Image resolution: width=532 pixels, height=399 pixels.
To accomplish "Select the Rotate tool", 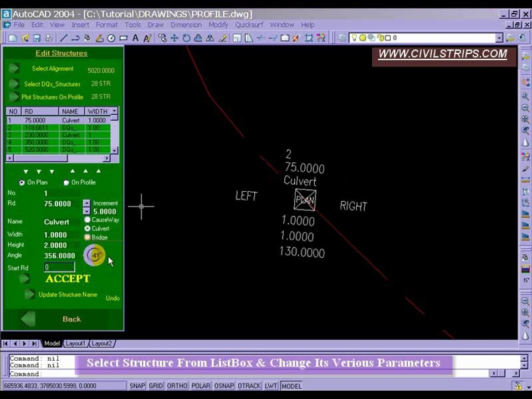I will (186, 38).
